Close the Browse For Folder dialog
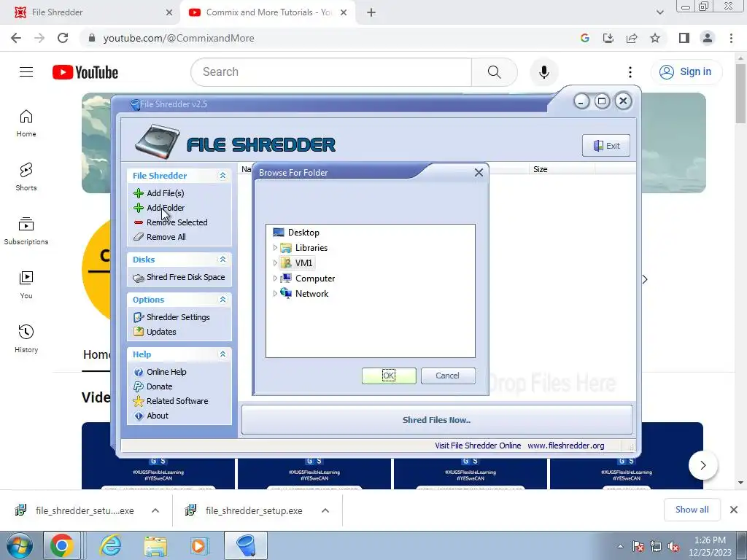Screen dimensions: 747x560 pos(479,172)
